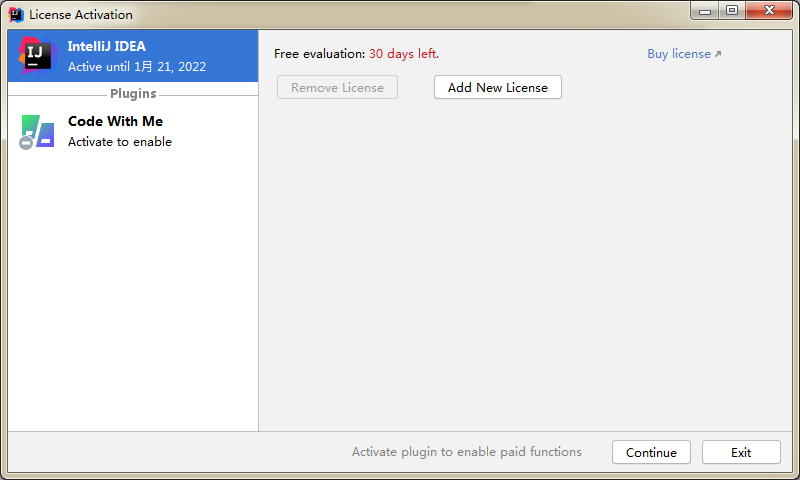Click the Continue button
Image resolution: width=800 pixels, height=480 pixels.
[x=651, y=452]
